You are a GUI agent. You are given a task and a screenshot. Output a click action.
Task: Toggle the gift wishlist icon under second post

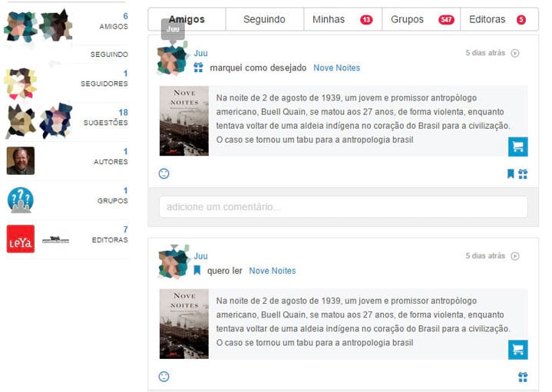tap(523, 377)
